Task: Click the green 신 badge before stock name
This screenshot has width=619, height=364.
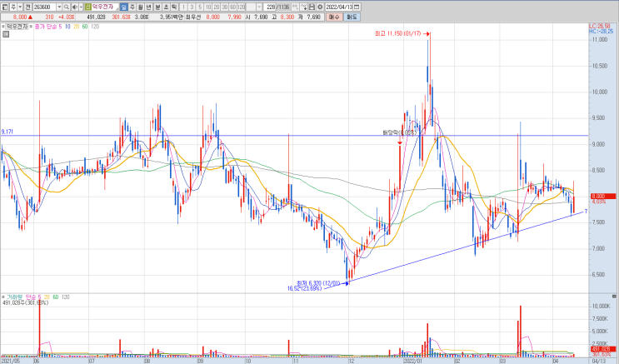Action: (87, 7)
